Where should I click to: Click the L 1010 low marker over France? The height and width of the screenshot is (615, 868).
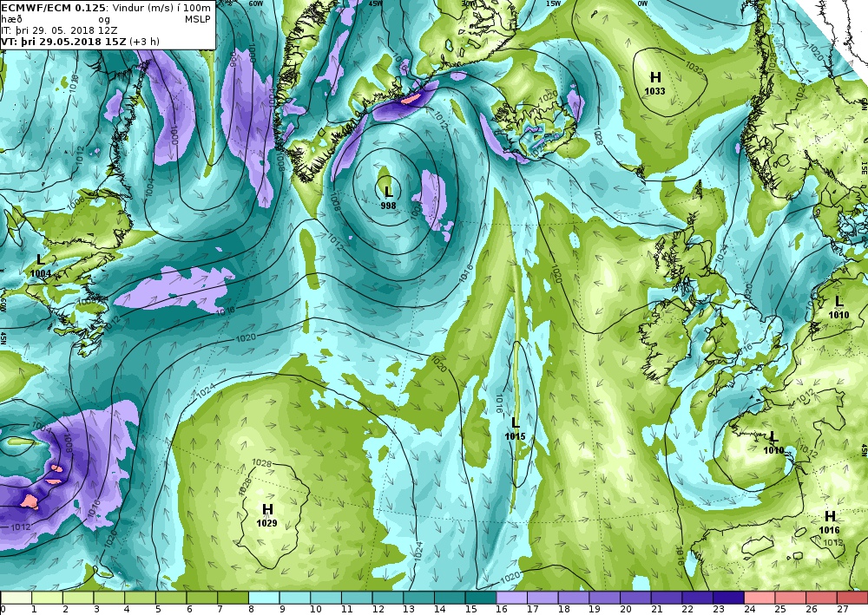click(x=773, y=443)
